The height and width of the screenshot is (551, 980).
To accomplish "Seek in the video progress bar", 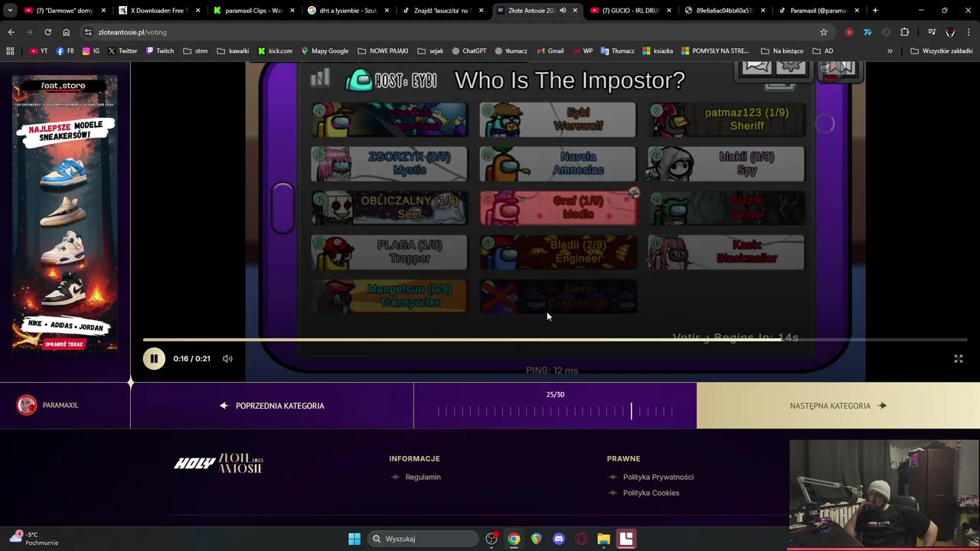I will pyautogui.click(x=555, y=340).
